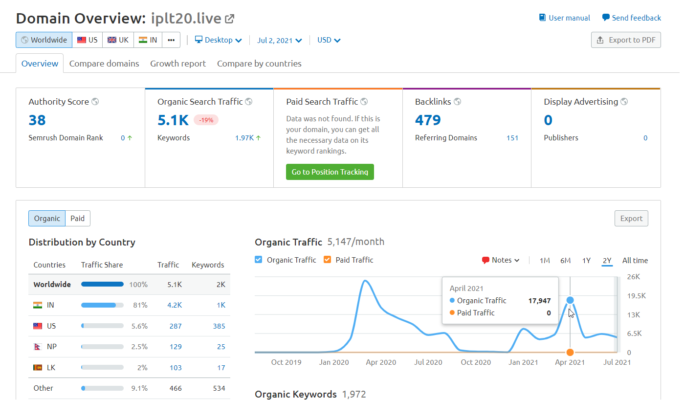Click US keywords value 385
Viewport: 684px width, 400px height.
(x=219, y=326)
